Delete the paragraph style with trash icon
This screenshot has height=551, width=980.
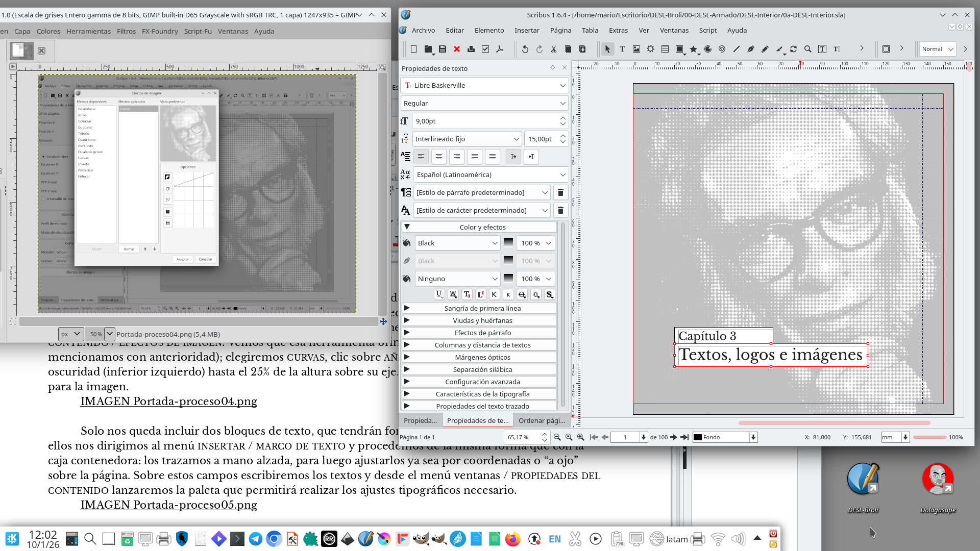tap(560, 192)
